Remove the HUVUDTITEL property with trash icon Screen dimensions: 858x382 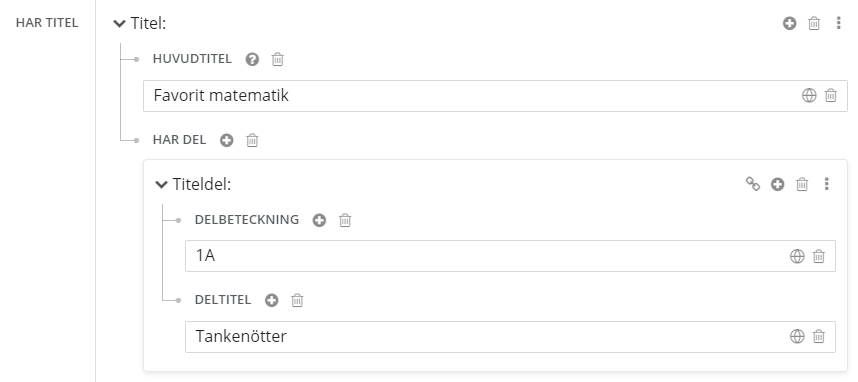pos(278,59)
